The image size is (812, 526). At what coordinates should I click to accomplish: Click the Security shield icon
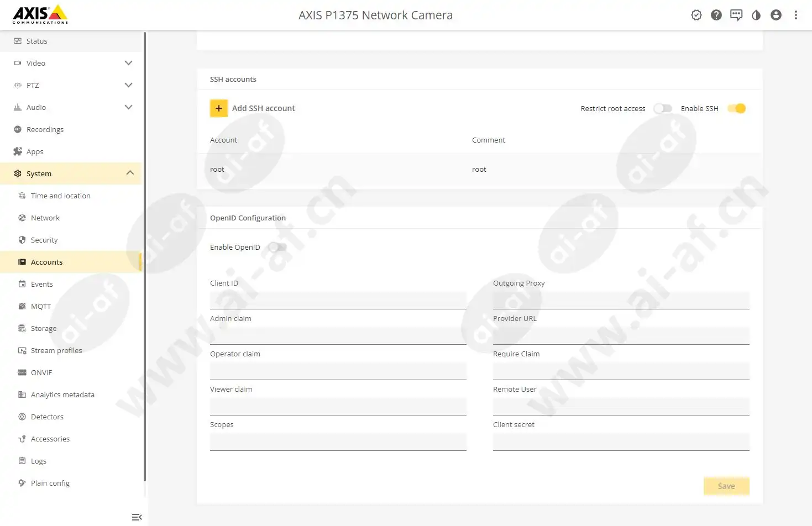(x=22, y=240)
